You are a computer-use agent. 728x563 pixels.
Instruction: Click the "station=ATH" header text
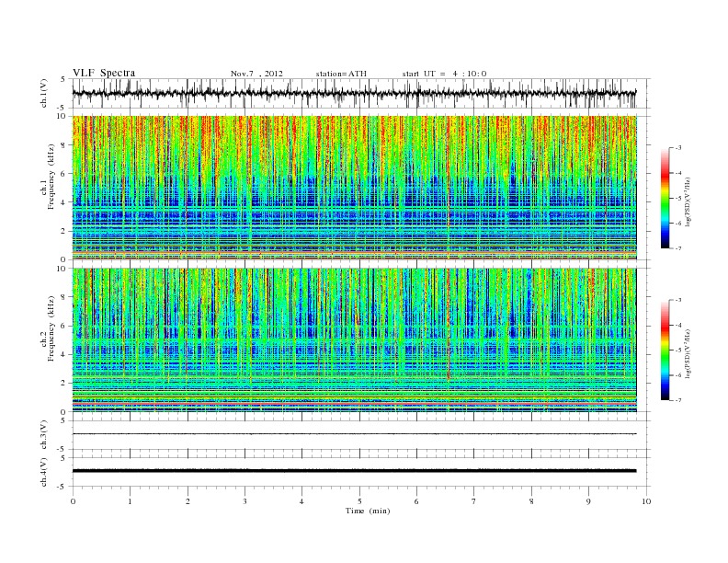(341, 74)
